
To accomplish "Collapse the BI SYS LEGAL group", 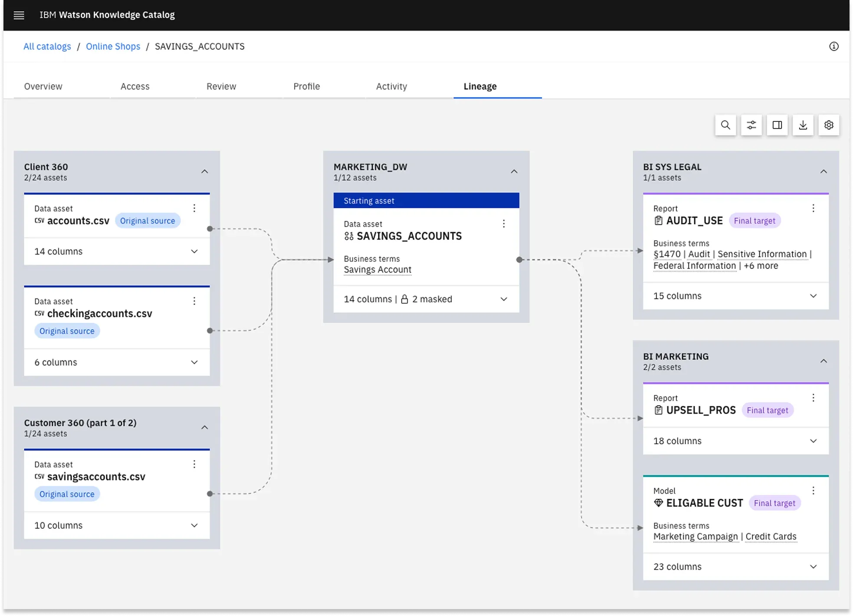I will [x=823, y=172].
